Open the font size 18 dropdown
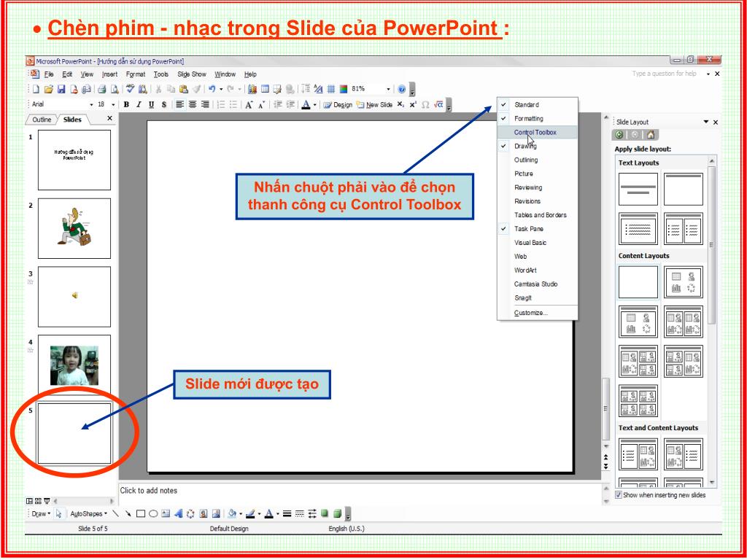Screen dimensions: 747x560 click(113, 105)
